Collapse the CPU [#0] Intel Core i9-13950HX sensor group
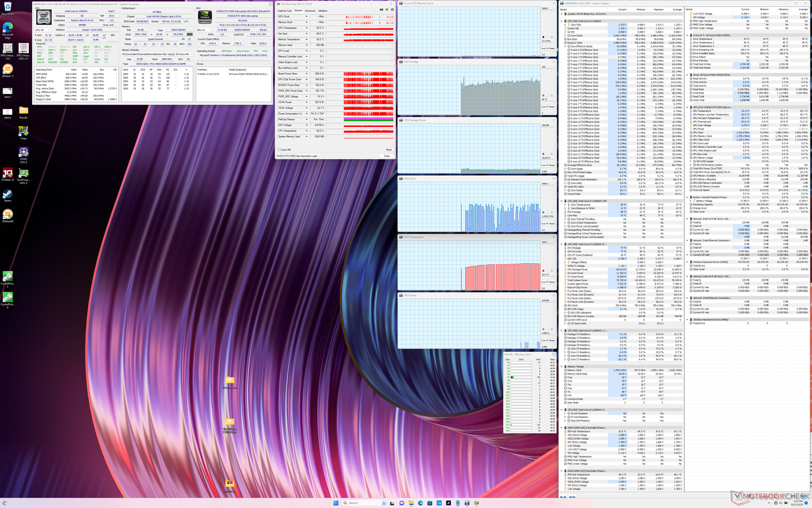 click(x=562, y=21)
